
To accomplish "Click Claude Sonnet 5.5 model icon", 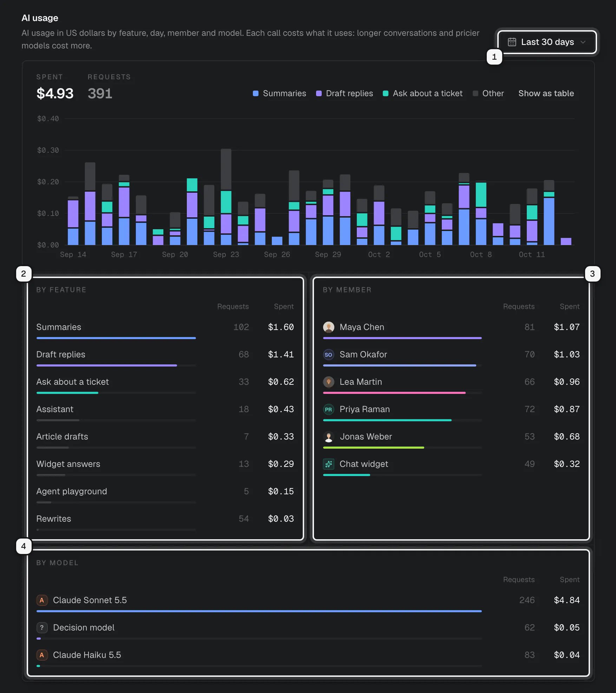I will 42,600.
